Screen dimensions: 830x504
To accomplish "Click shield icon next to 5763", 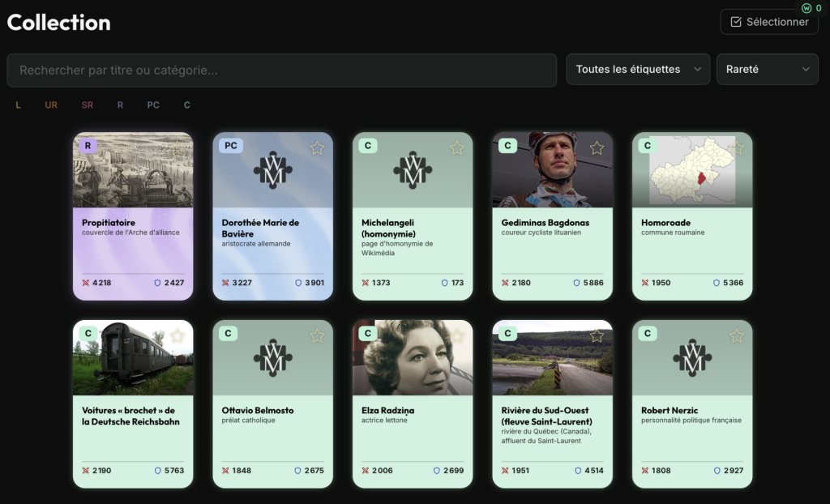I will point(157,471).
